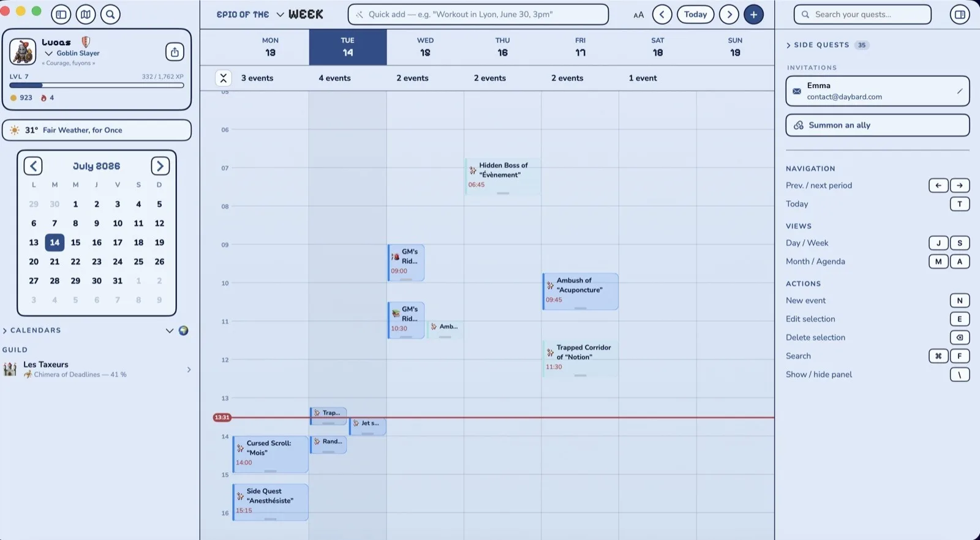980x540 pixels.
Task: Click the Fair Weather, for Once widget
Action: pyautogui.click(x=97, y=130)
